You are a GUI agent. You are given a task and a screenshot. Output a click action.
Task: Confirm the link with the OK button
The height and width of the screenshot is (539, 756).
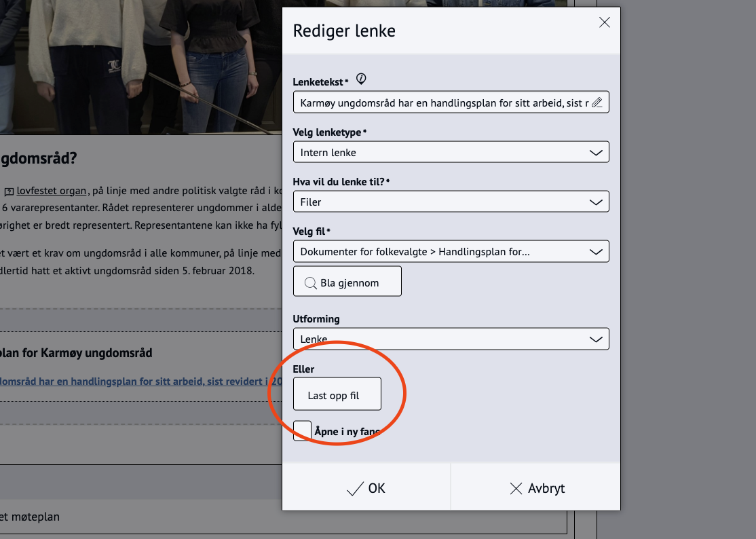(366, 488)
